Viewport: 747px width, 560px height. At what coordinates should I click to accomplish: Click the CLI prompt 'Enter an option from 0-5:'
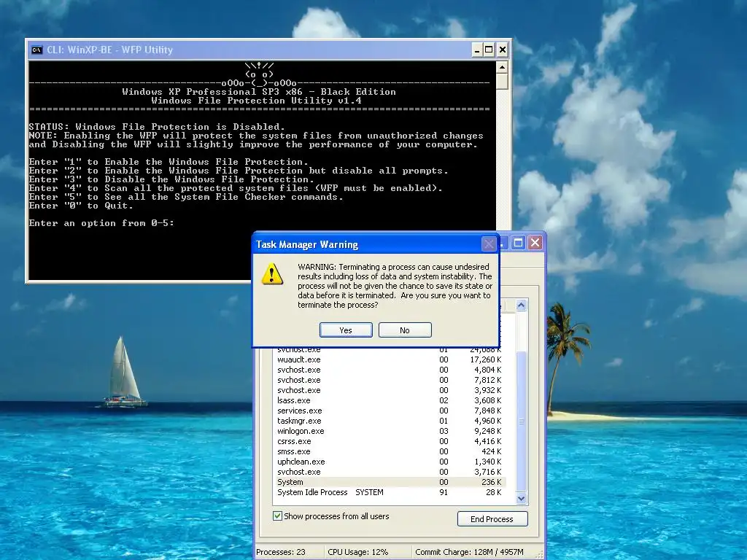pyautogui.click(x=101, y=223)
